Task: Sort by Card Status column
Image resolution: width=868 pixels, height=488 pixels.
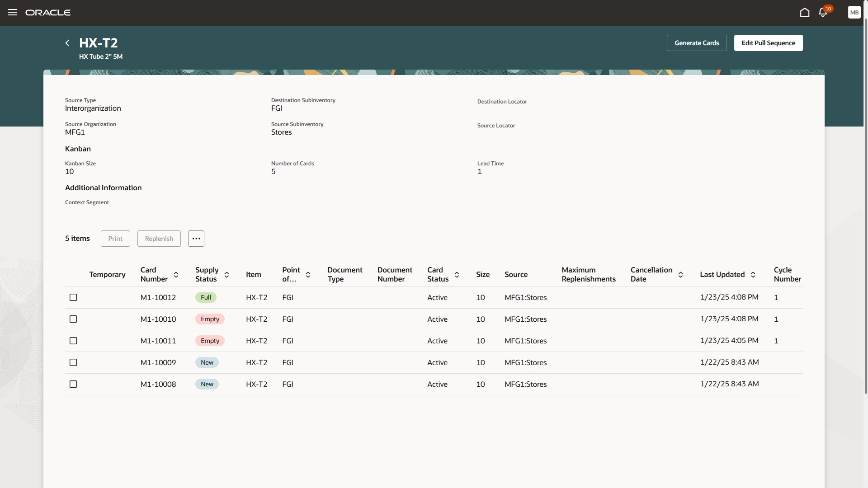Action: [457, 274]
